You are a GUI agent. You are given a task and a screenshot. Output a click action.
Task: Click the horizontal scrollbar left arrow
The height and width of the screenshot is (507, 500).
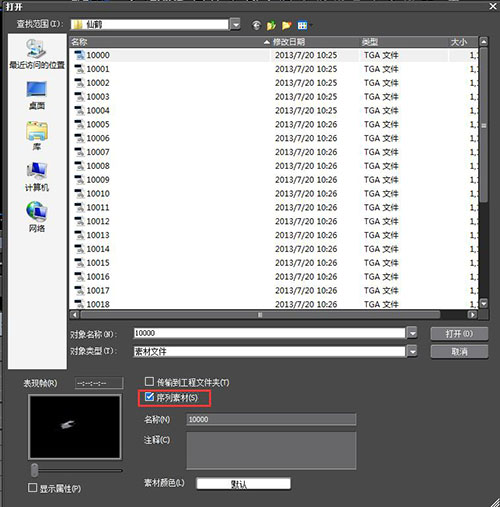pyautogui.click(x=75, y=315)
